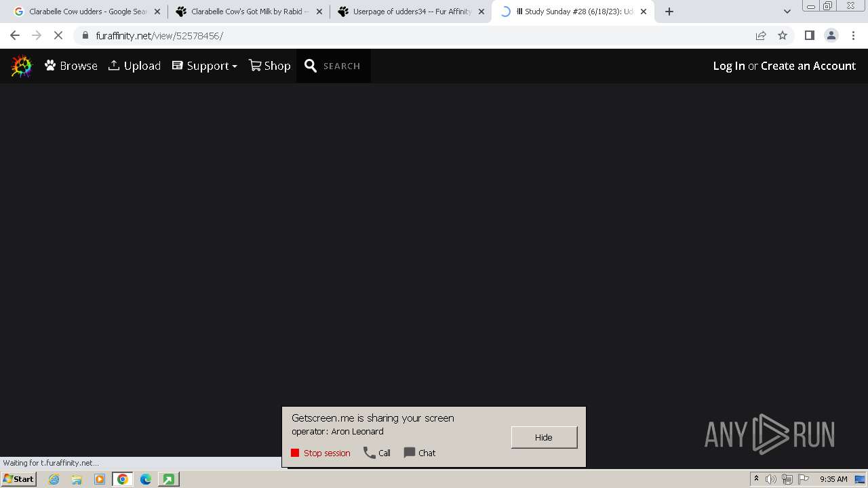Close the Study Sunday #28 tab
The width and height of the screenshot is (868, 488).
click(644, 12)
